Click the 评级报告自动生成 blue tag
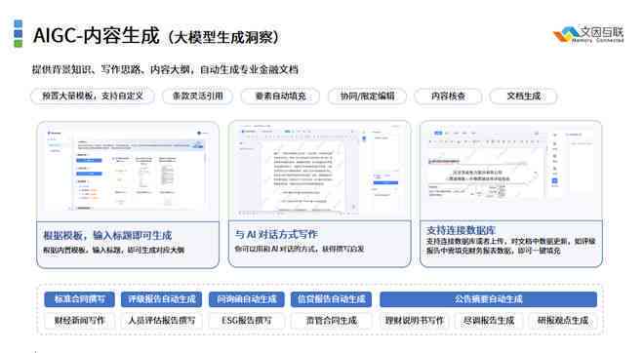Viewport: 644px width, 353px height. click(x=161, y=299)
